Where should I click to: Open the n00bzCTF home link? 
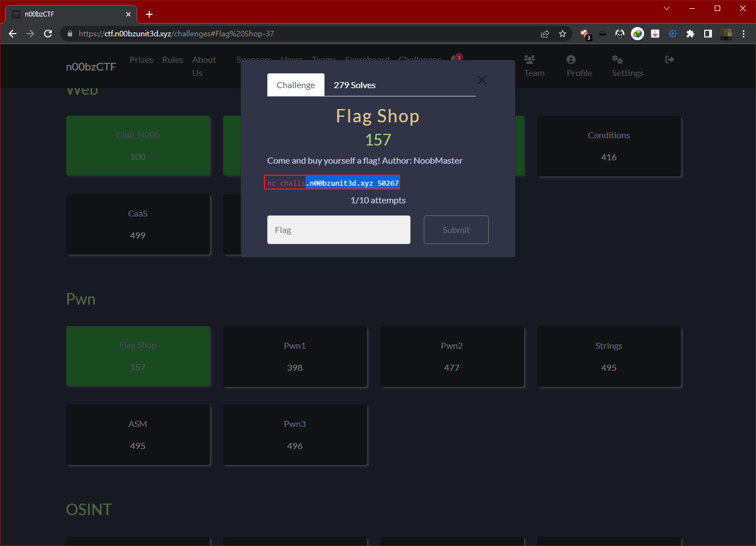[91, 67]
